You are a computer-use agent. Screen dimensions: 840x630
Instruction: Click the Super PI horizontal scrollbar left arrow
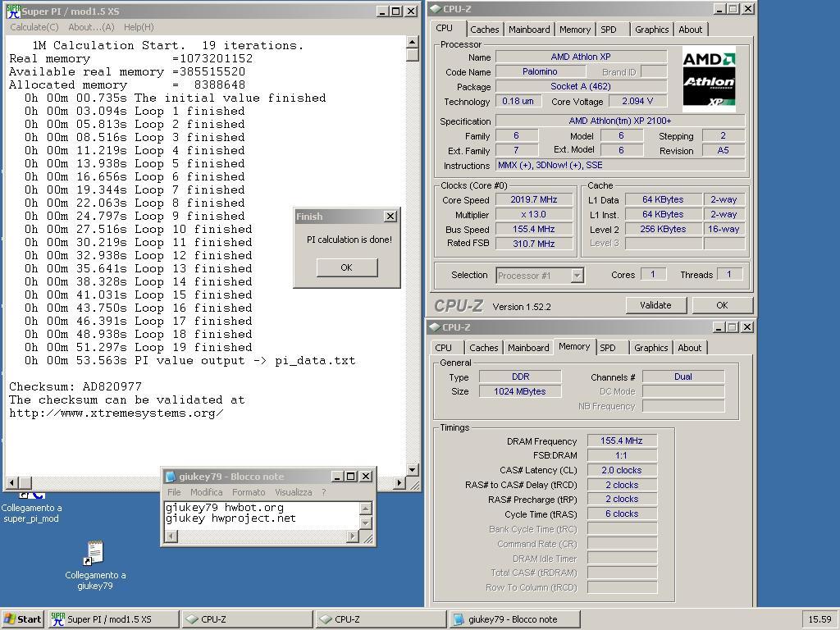[11, 482]
